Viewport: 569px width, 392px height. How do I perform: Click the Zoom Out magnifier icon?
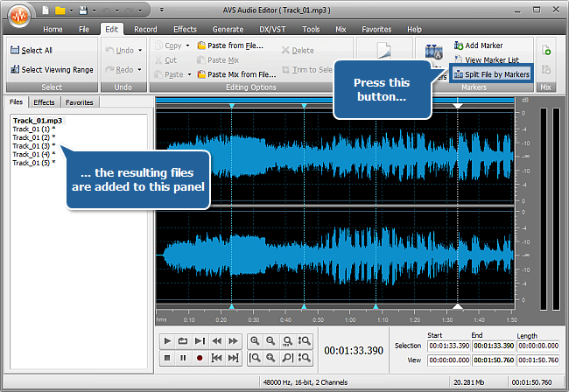coord(270,341)
